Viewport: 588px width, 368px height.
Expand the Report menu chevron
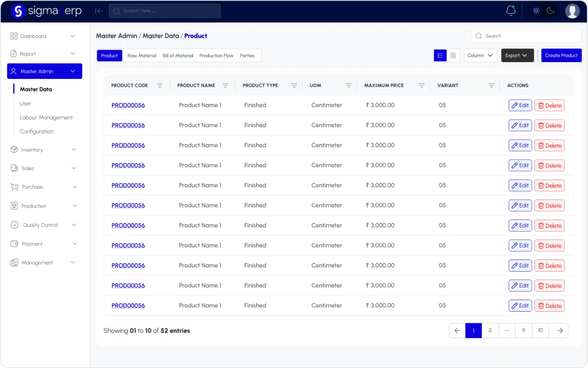[73, 54]
